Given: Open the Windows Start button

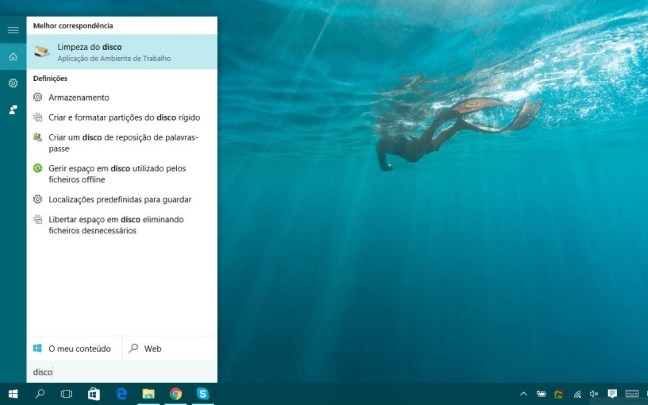Looking at the screenshot, I should point(13,394).
